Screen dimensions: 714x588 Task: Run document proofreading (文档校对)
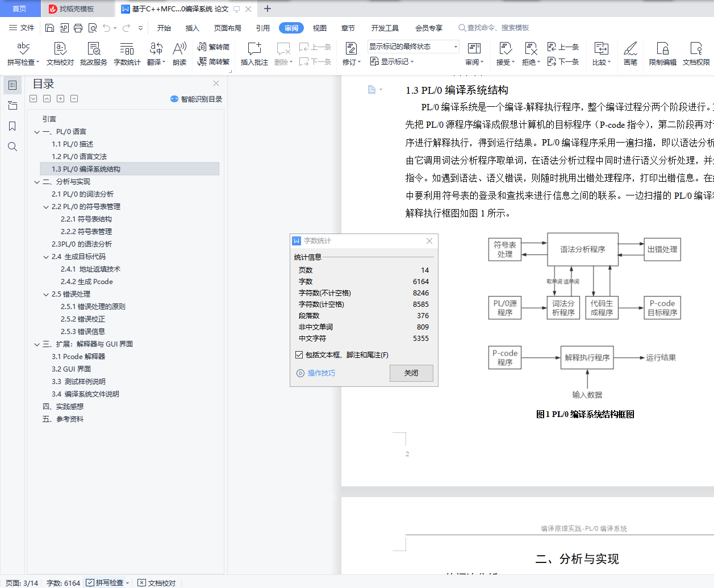[x=60, y=54]
